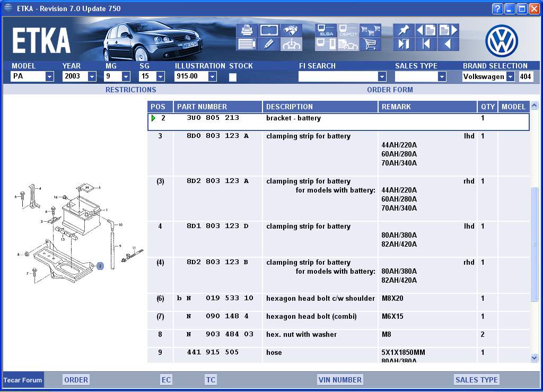Viewport: 543px width, 392px height.
Task: Click the exit door icon
Action: [x=404, y=44]
